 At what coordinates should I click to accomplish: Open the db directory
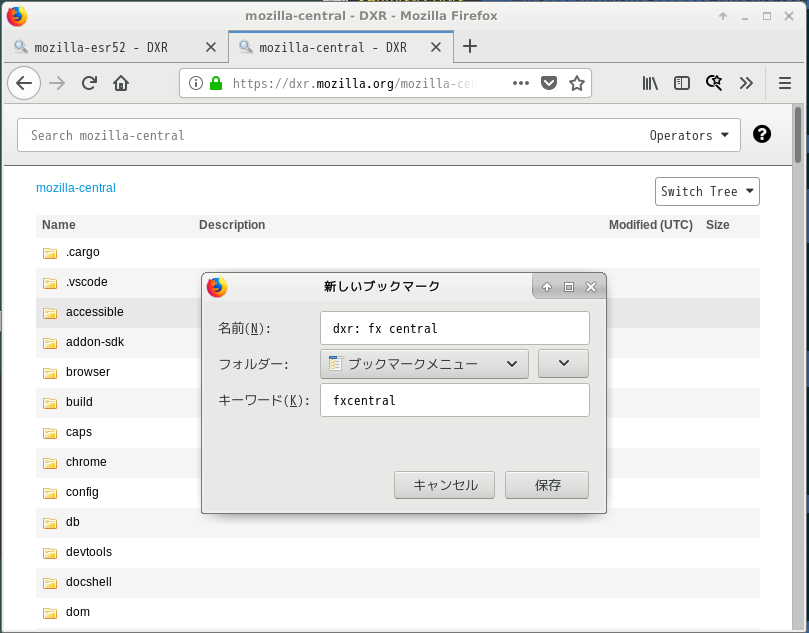coord(72,522)
